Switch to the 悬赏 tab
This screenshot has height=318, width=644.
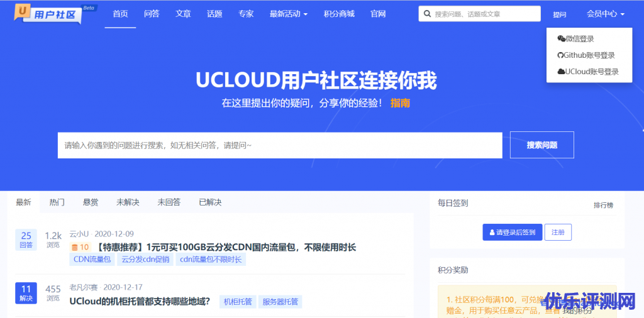[x=91, y=202]
